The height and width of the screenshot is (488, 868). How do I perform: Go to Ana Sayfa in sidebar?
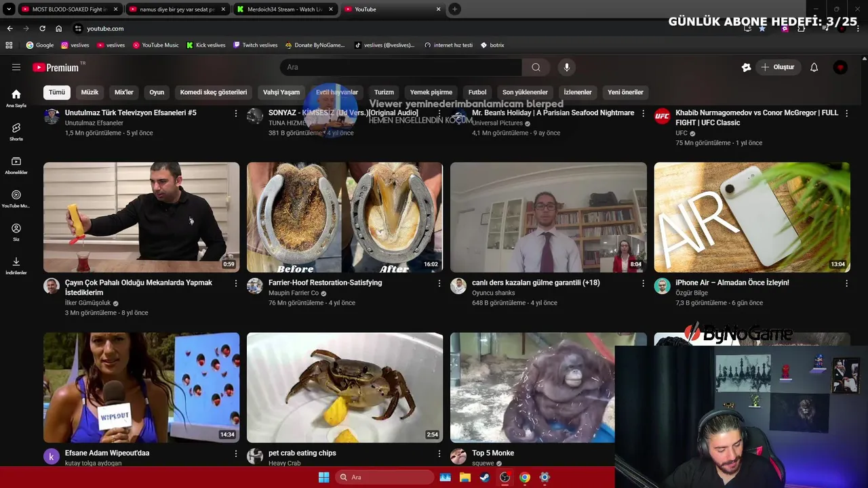pyautogui.click(x=16, y=98)
